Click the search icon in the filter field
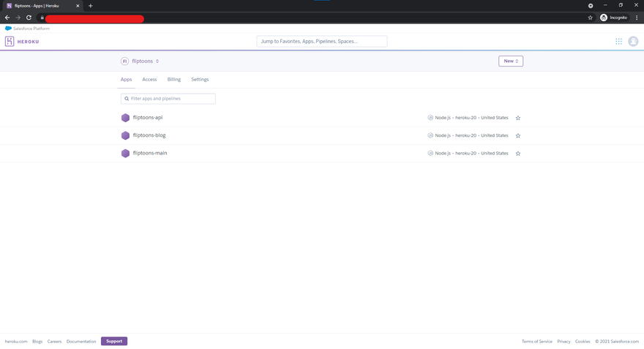This screenshot has width=644, height=349. coord(127,99)
